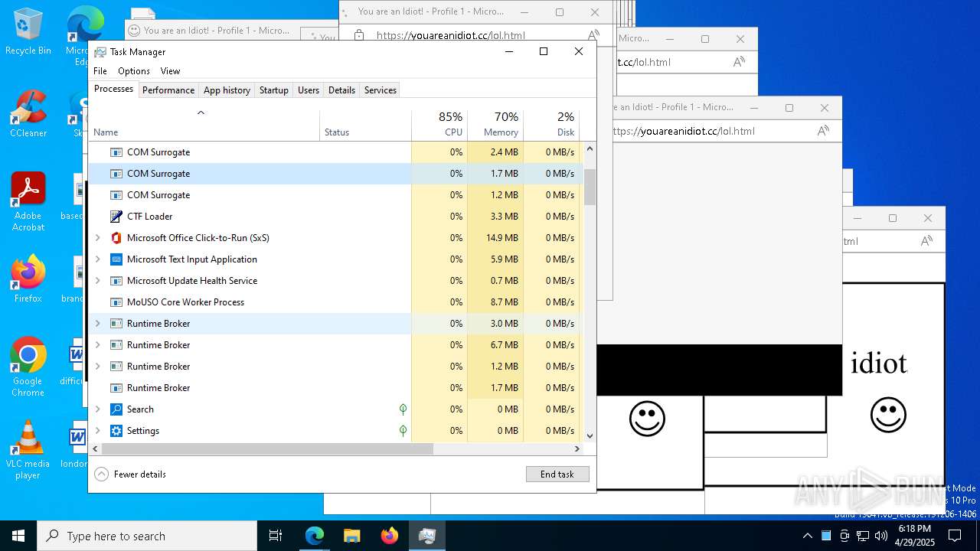The width and height of the screenshot is (980, 551).
Task: Collapse view with Fewer details
Action: point(130,474)
